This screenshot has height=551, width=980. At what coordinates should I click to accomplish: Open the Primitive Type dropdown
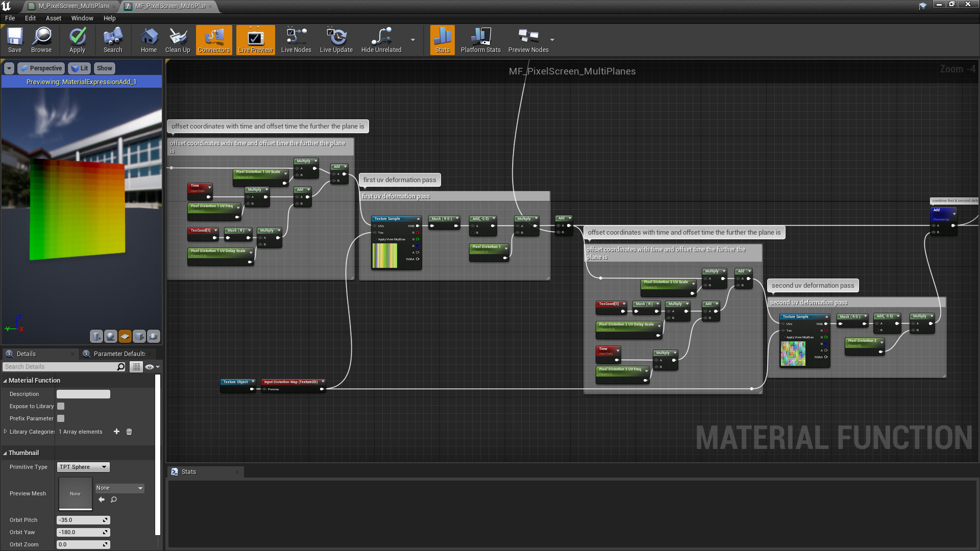[83, 467]
